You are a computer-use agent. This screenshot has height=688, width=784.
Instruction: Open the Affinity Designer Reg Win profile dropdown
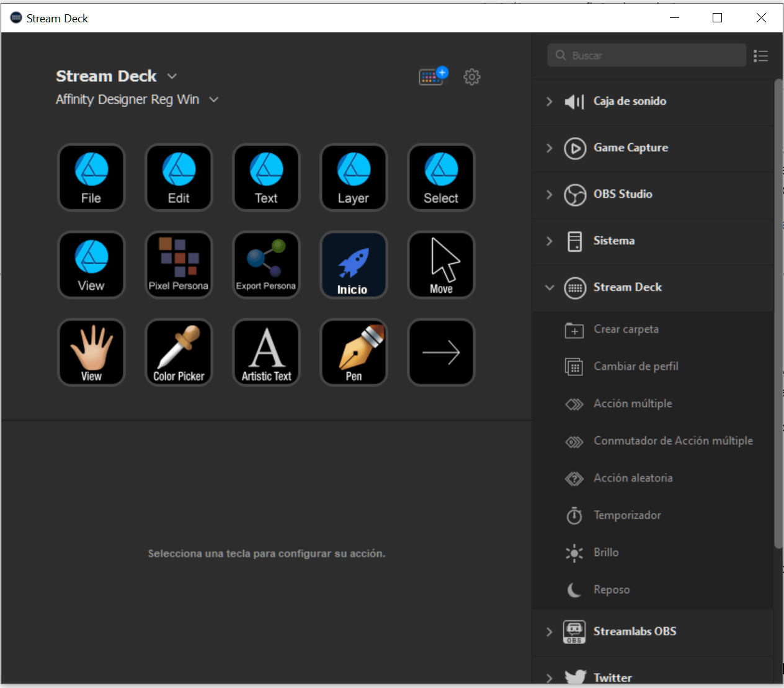coord(214,99)
